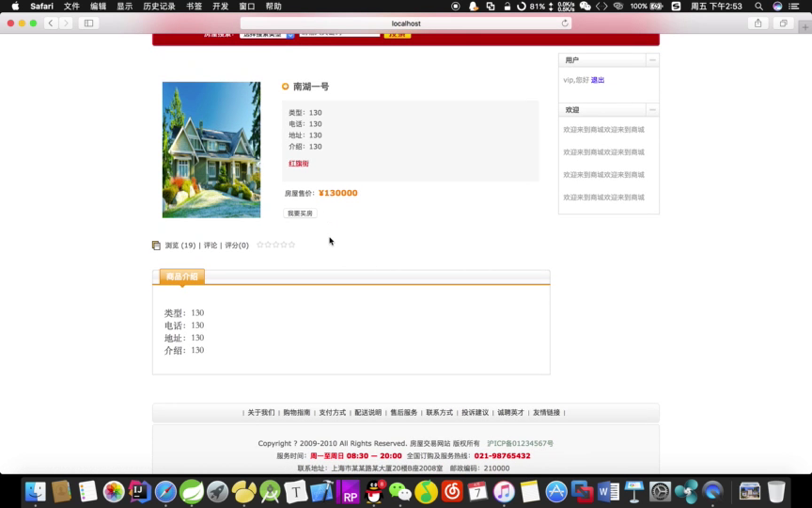This screenshot has width=812, height=508.
Task: Open the 红旗街 link
Action: (299, 164)
